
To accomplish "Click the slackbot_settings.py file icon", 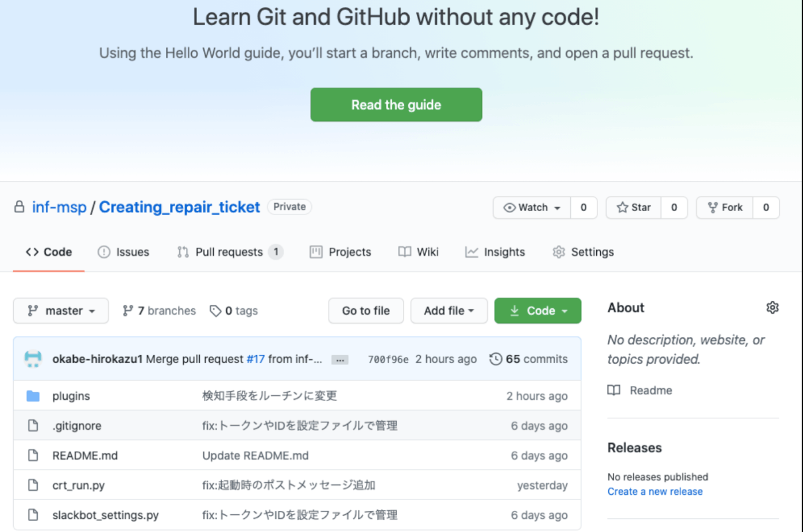I will point(33,515).
